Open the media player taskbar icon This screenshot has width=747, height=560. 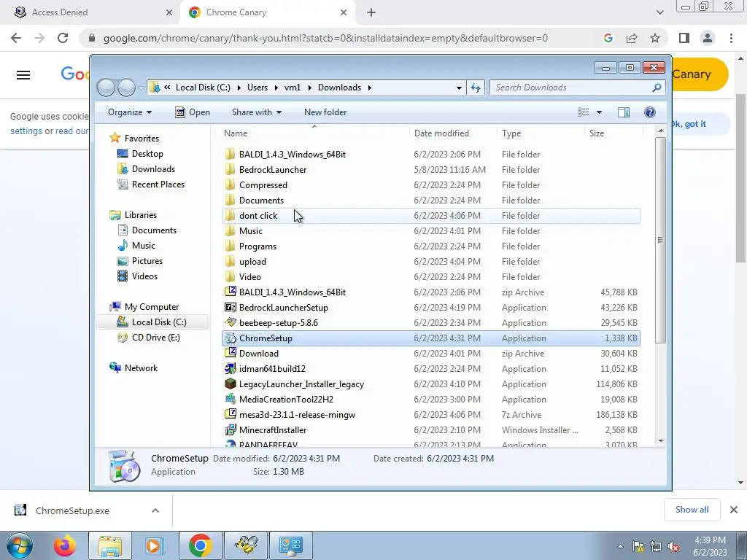tap(155, 545)
